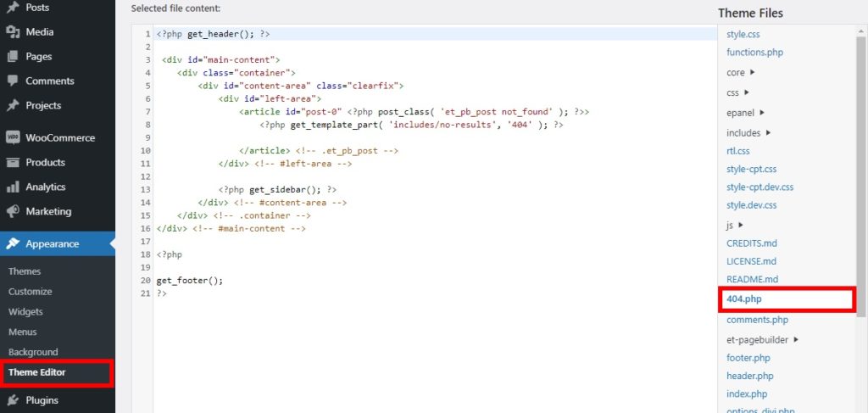Screen dimensions: 868x413
Task: Expand the css folder arrow
Action: [747, 92]
